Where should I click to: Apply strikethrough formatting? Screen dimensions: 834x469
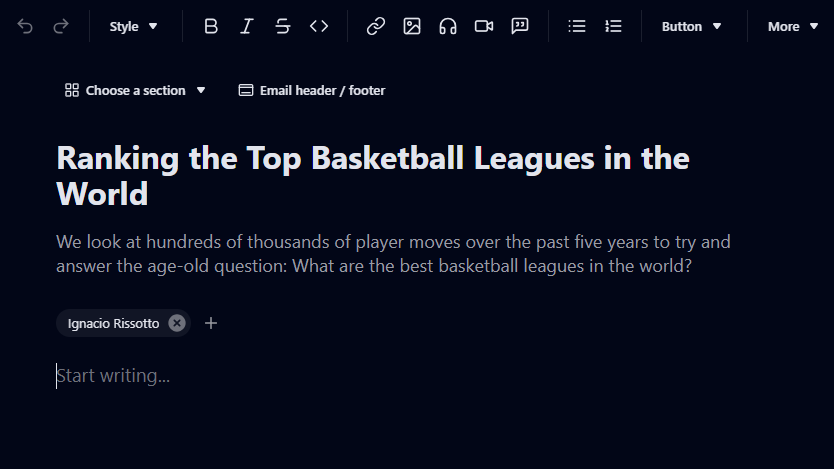pyautogui.click(x=283, y=26)
